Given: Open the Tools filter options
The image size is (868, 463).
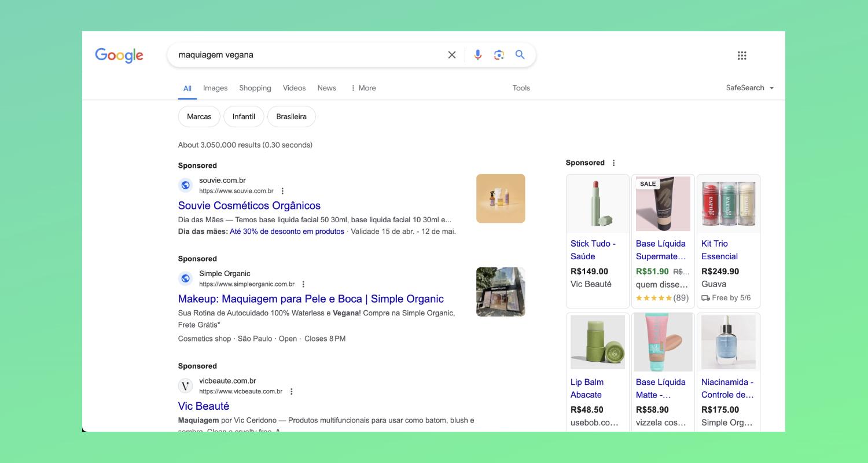Looking at the screenshot, I should pos(521,88).
